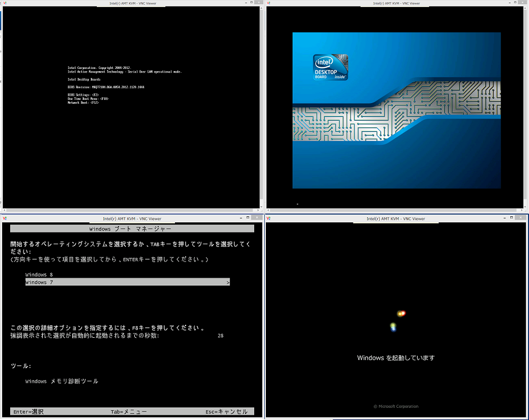Click title bar of Boot Manager VNC window
Image resolution: width=529 pixels, height=420 pixels.
pos(132,219)
